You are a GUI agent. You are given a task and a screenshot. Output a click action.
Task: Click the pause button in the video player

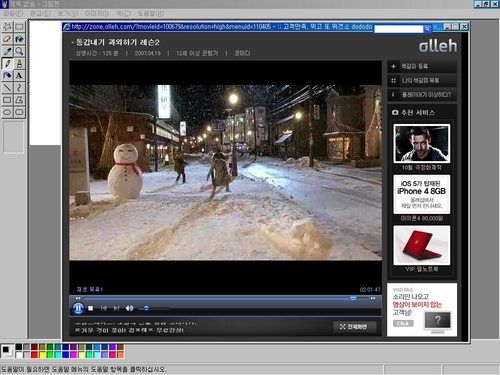click(78, 308)
